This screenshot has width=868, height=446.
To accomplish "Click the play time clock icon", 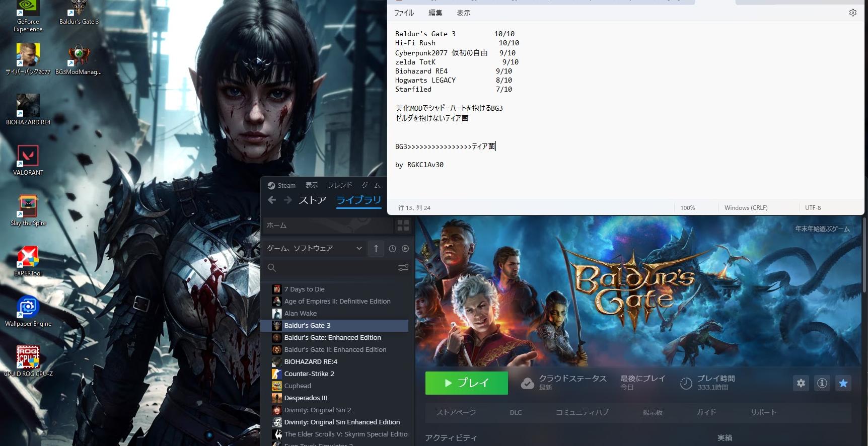I will 686,383.
